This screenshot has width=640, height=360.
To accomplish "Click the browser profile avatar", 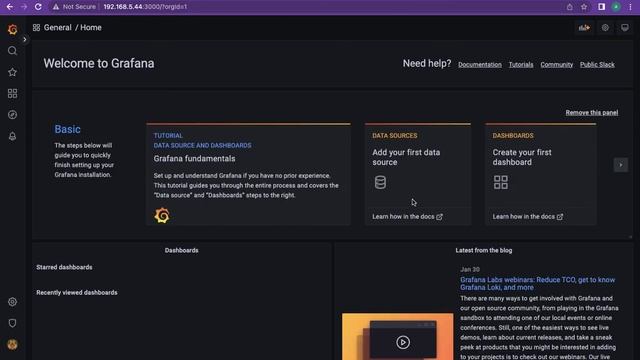I will 616,7.
